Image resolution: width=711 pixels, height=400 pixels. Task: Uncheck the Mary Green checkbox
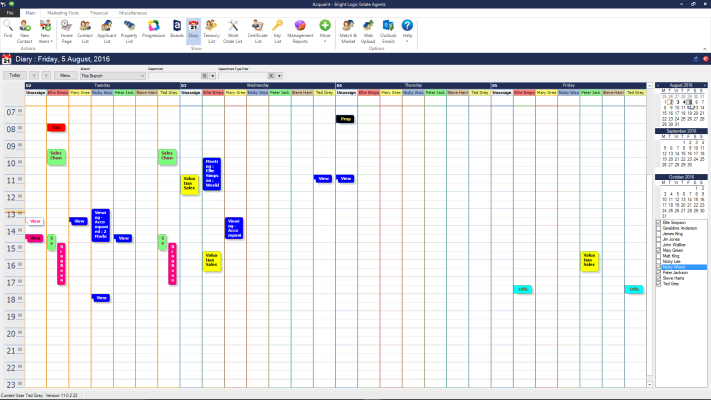658,250
